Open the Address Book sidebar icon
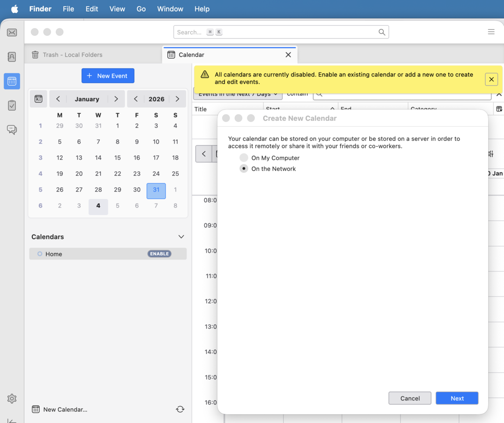This screenshot has width=504, height=423. [x=12, y=57]
